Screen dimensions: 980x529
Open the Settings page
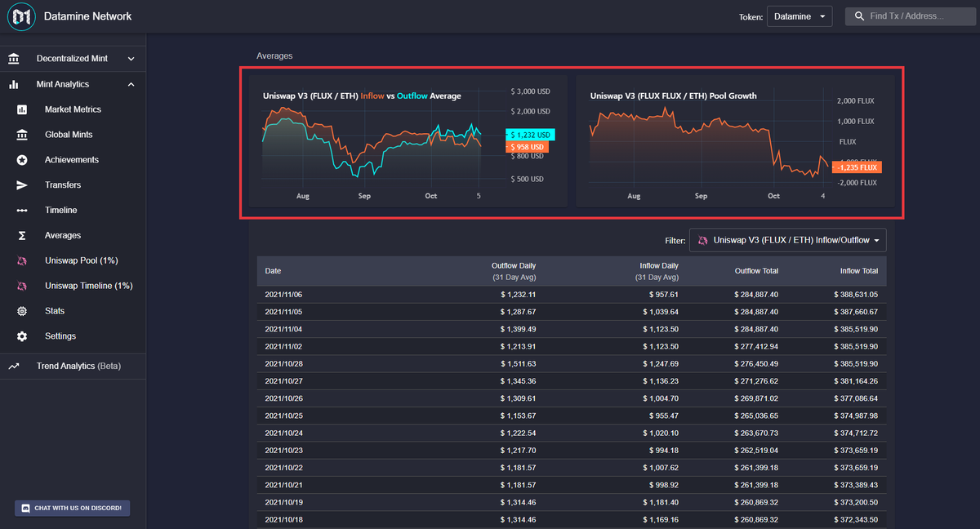[x=60, y=336]
